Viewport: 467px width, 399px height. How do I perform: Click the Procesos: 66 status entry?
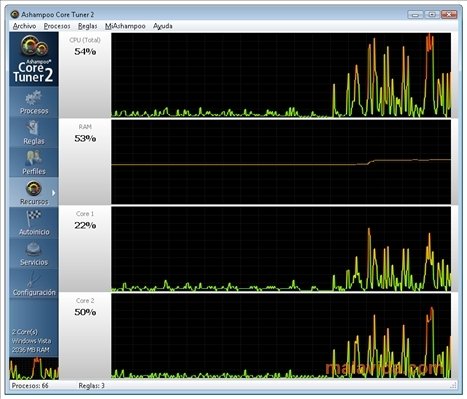[30, 386]
